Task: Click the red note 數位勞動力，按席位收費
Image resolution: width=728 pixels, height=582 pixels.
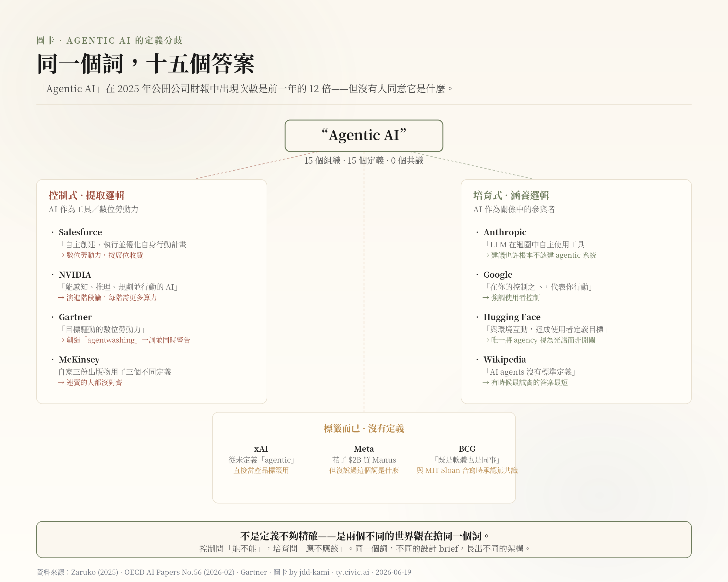Action: tap(101, 255)
